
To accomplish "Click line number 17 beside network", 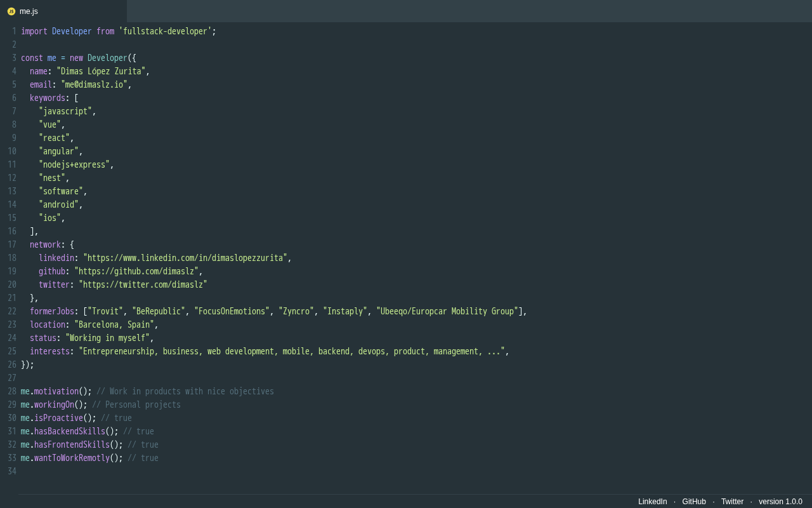I will click(12, 244).
